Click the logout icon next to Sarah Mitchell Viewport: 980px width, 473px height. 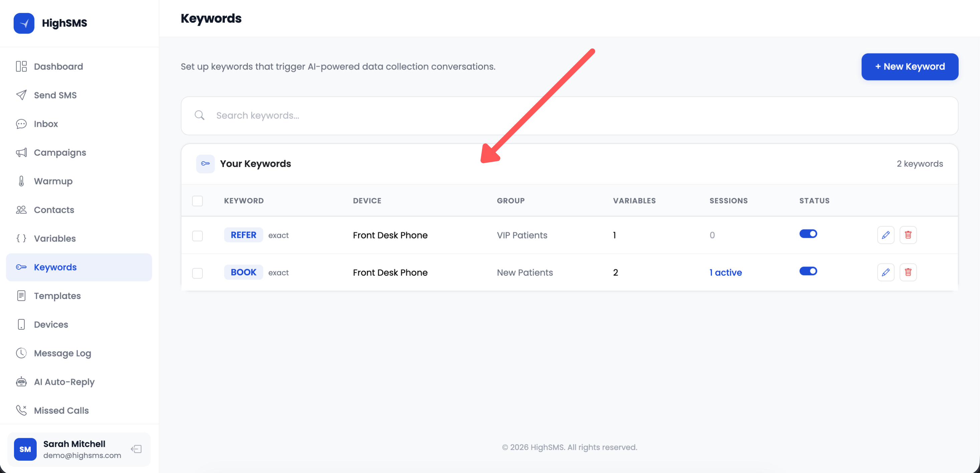[x=136, y=449]
